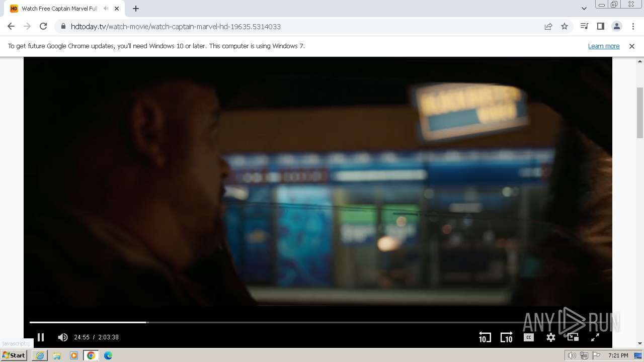Image resolution: width=644 pixels, height=362 pixels.
Task: Open Windows Media Player taskbar icon
Action: click(x=74, y=355)
